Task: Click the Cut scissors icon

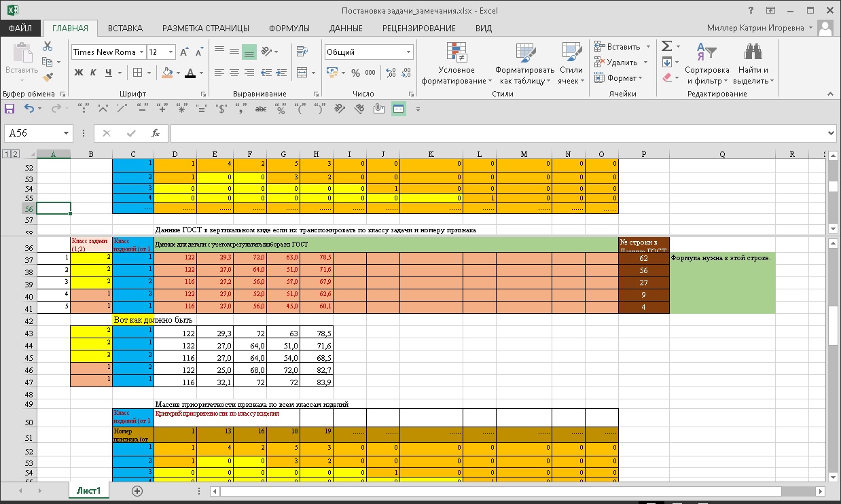Action: tap(48, 46)
